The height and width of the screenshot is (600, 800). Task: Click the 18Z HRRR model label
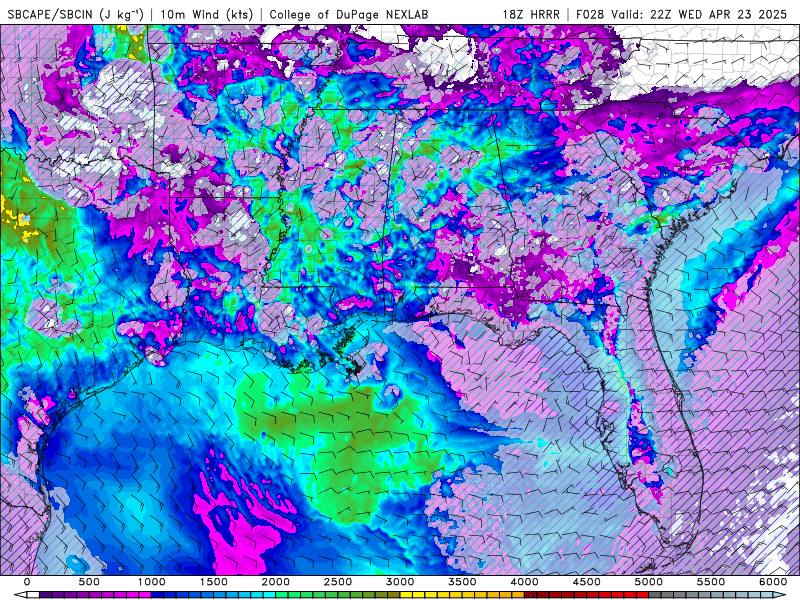pyautogui.click(x=531, y=14)
